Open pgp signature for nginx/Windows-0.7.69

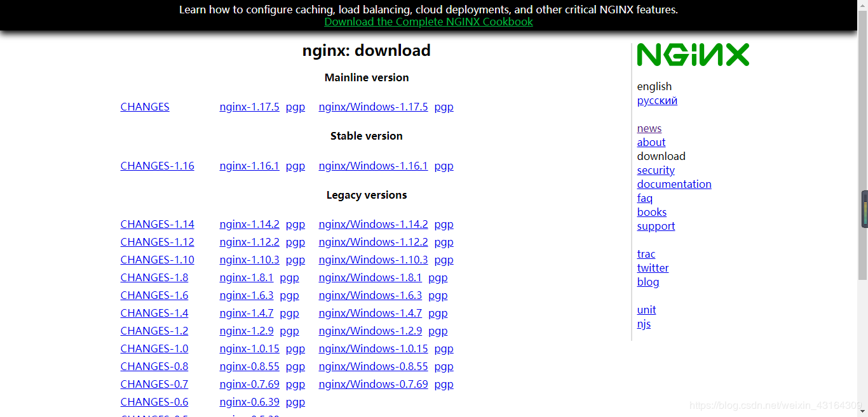pos(444,384)
